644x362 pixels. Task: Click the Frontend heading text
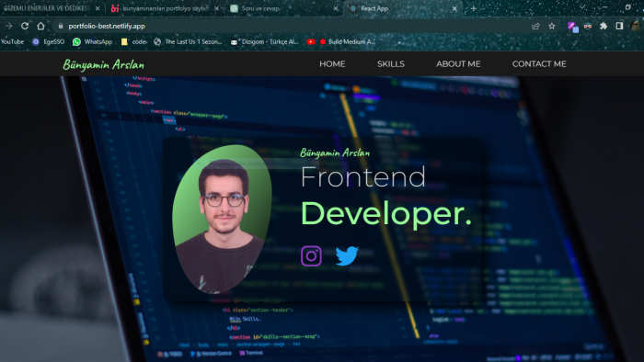point(363,177)
